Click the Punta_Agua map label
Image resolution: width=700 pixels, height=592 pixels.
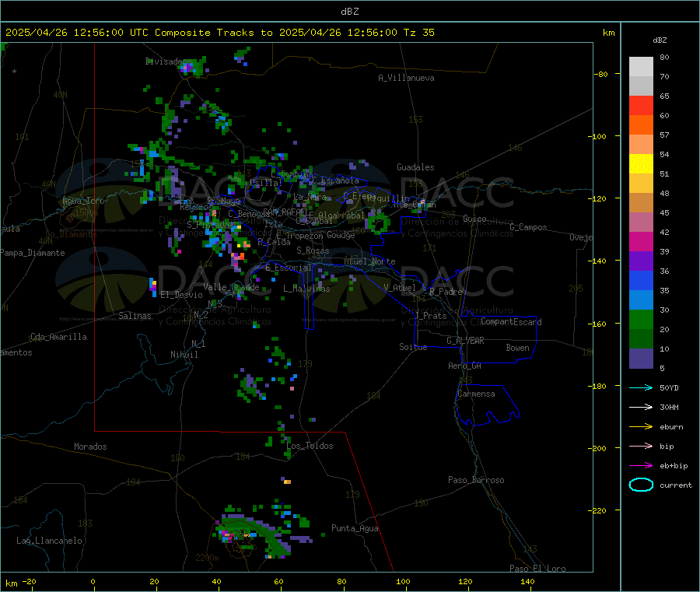point(355,528)
